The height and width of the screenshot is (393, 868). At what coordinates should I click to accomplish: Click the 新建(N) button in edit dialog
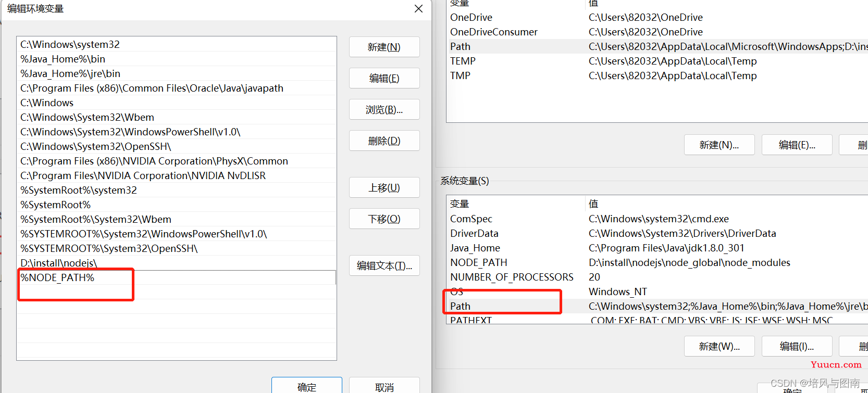384,47
